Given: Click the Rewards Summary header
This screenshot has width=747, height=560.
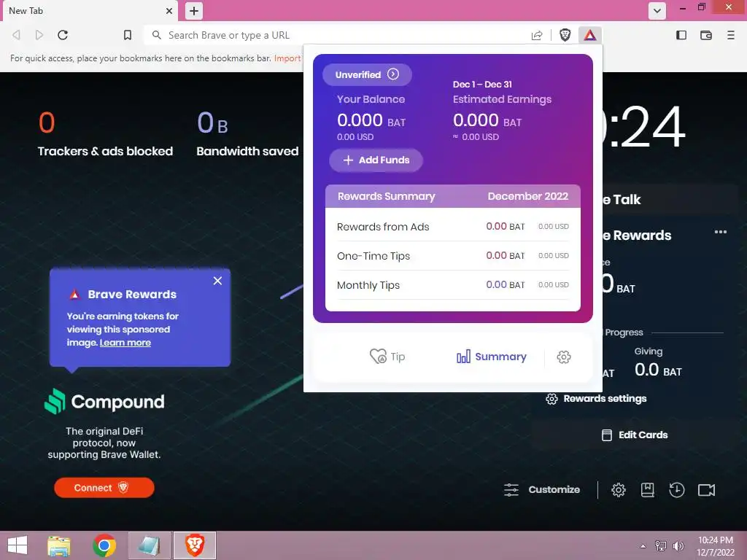Looking at the screenshot, I should click(387, 196).
